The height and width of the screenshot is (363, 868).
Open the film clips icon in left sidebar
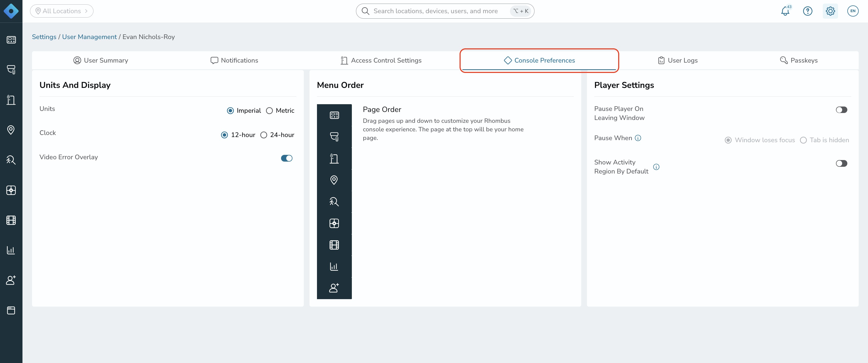(x=11, y=220)
